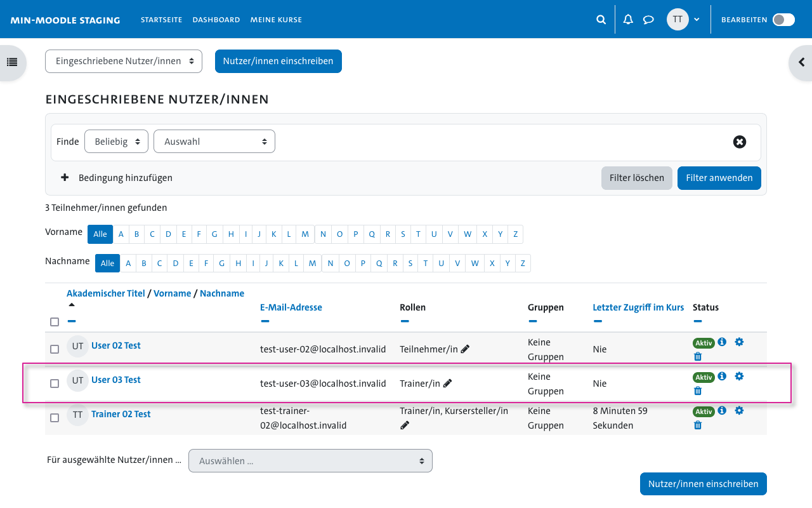
Task: Click Filter löschen button
Action: tap(637, 178)
